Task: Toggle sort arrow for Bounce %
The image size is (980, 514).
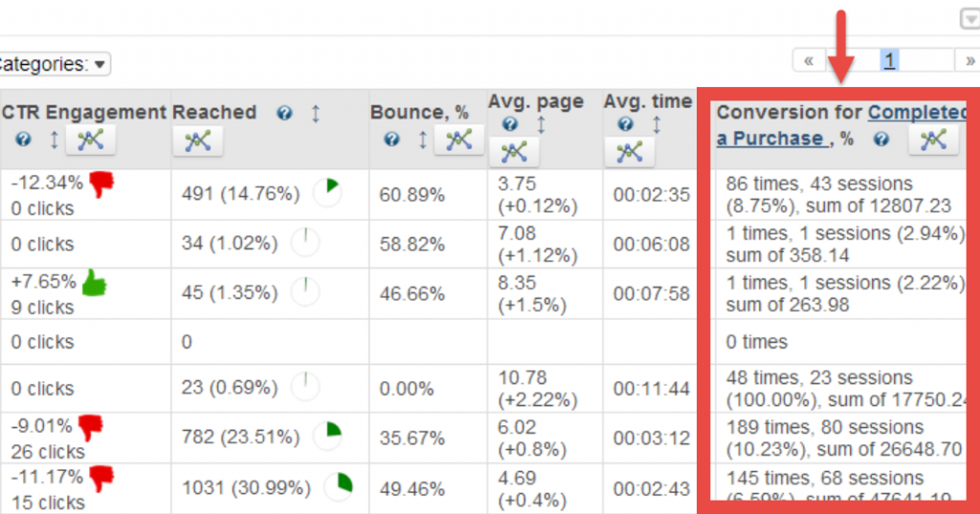Action: click(422, 140)
